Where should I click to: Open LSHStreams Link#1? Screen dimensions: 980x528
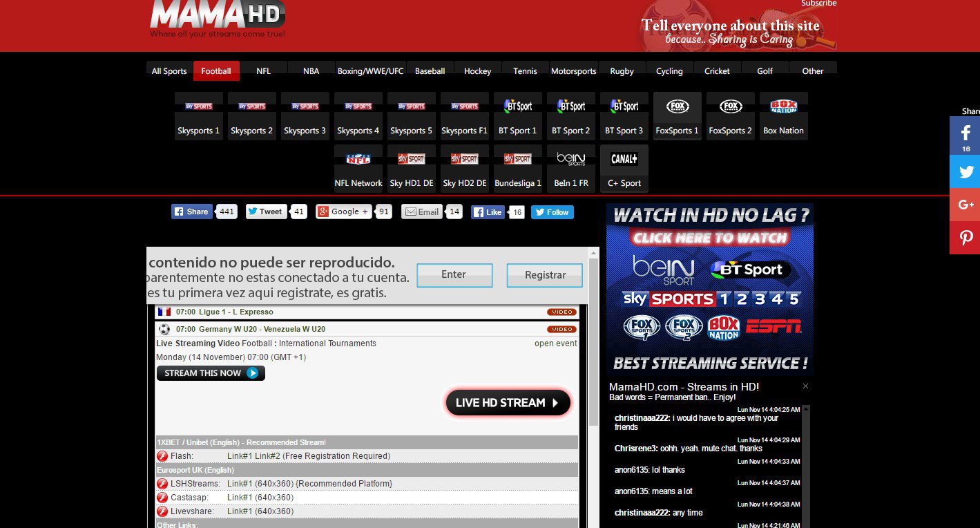click(239, 484)
